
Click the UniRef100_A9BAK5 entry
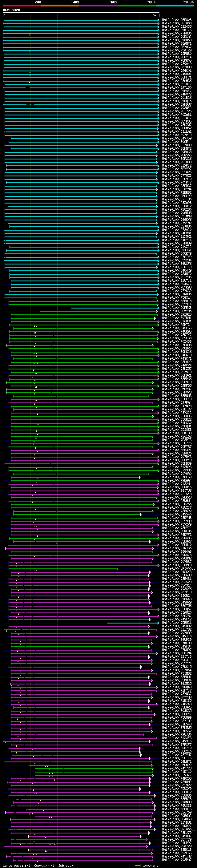176,151
